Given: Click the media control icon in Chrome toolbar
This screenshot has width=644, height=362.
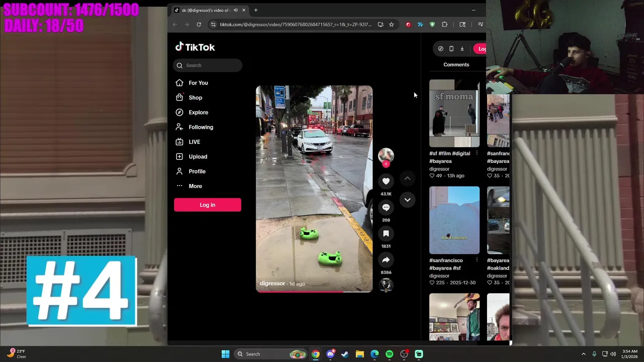Looking at the screenshot, I should (480, 24).
